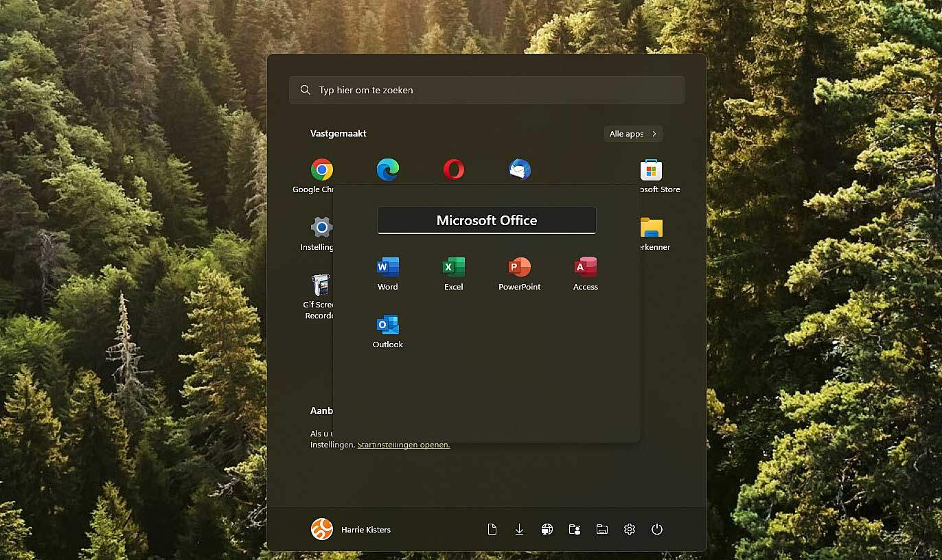Open the File Explorer folder icon

pos(651,227)
